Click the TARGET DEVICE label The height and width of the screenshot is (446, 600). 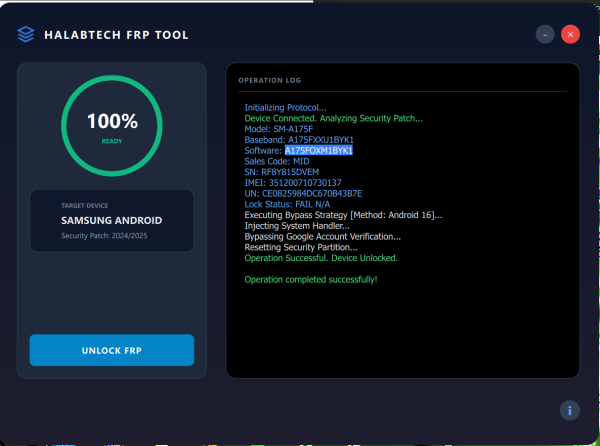(x=85, y=205)
